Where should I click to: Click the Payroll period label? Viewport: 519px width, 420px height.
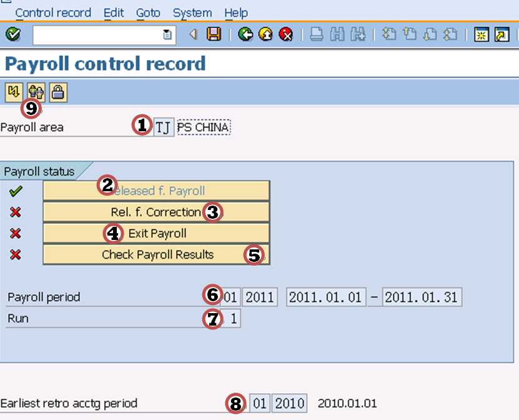pyautogui.click(x=44, y=297)
